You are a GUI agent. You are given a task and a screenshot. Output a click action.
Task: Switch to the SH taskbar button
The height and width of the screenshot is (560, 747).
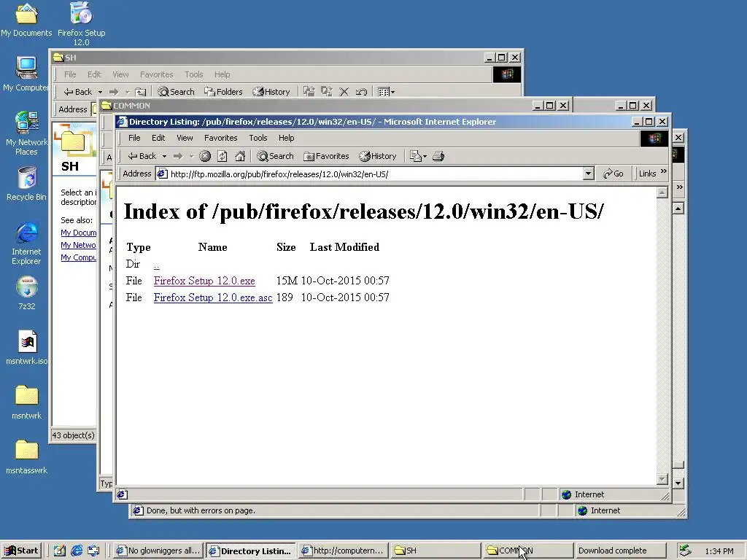(436, 551)
